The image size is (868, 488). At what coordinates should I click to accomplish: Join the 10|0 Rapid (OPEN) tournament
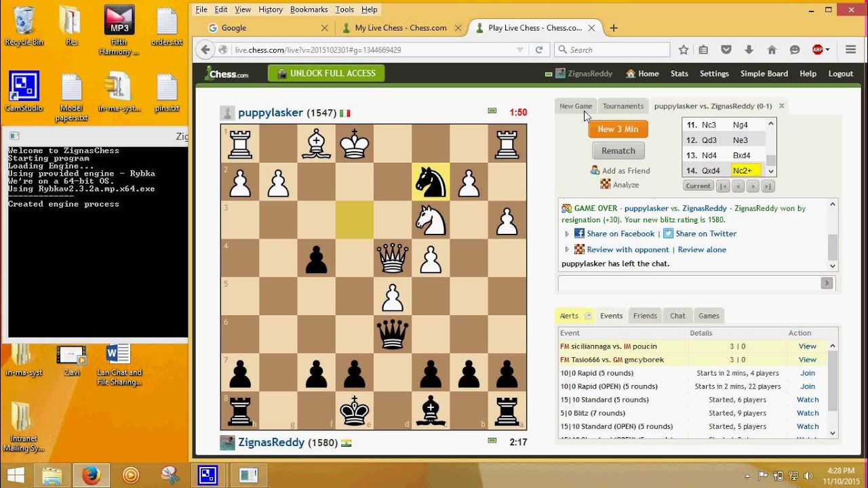coord(808,386)
